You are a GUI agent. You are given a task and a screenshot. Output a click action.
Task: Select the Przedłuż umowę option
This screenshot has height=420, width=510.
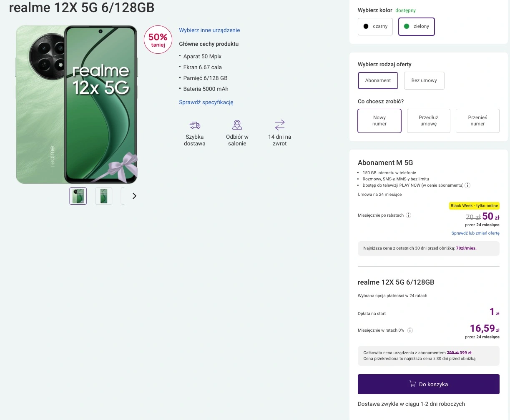click(428, 121)
